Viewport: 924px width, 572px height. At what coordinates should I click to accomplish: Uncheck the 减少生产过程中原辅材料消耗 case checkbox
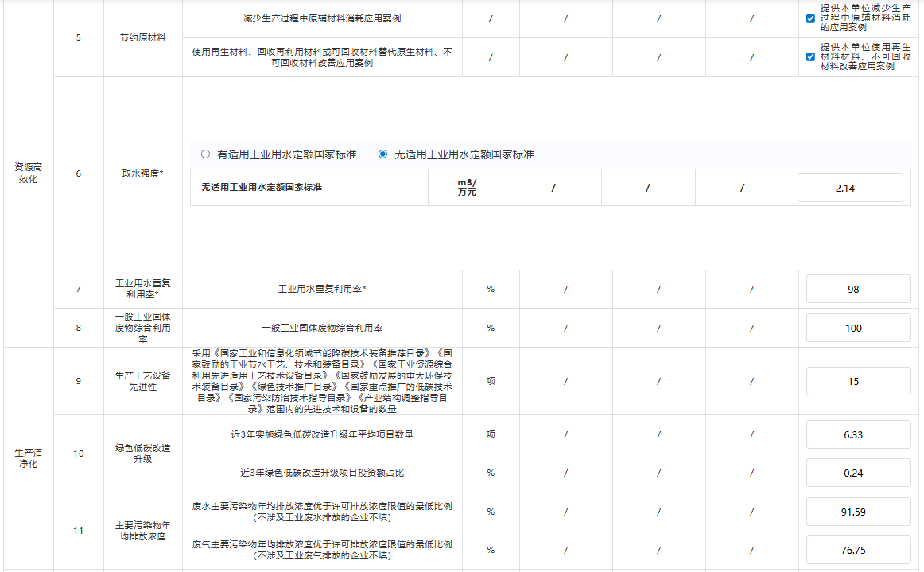click(x=810, y=18)
